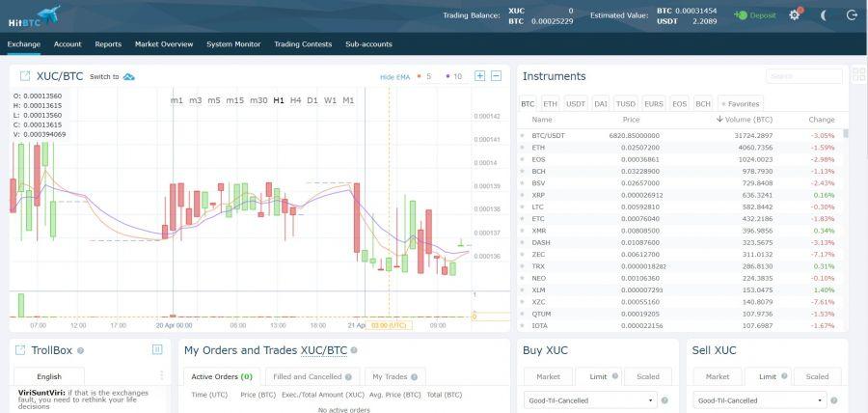This screenshot has height=413, width=868.
Task: Go to Market Overview
Action: click(x=164, y=44)
